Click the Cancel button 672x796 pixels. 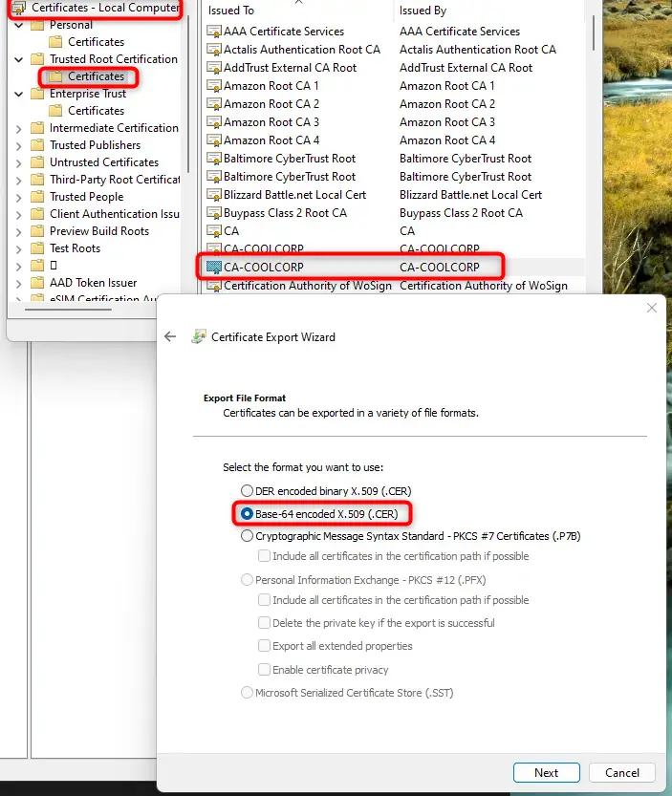pyautogui.click(x=622, y=773)
